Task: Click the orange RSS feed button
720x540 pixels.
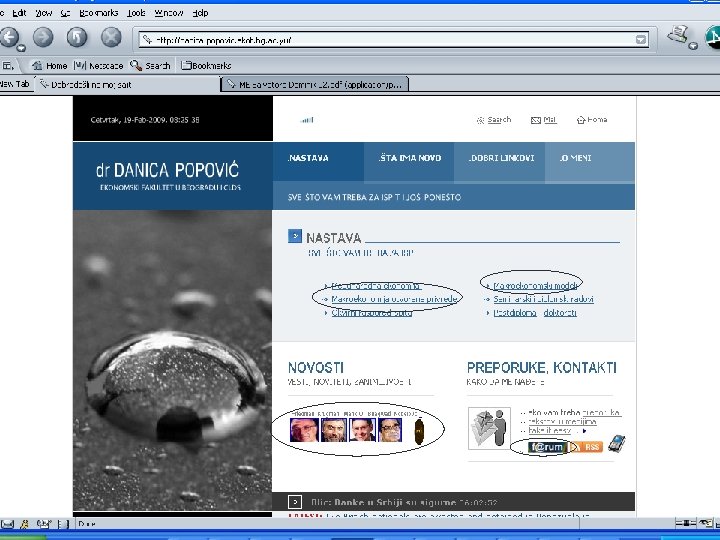Action: pos(586,447)
